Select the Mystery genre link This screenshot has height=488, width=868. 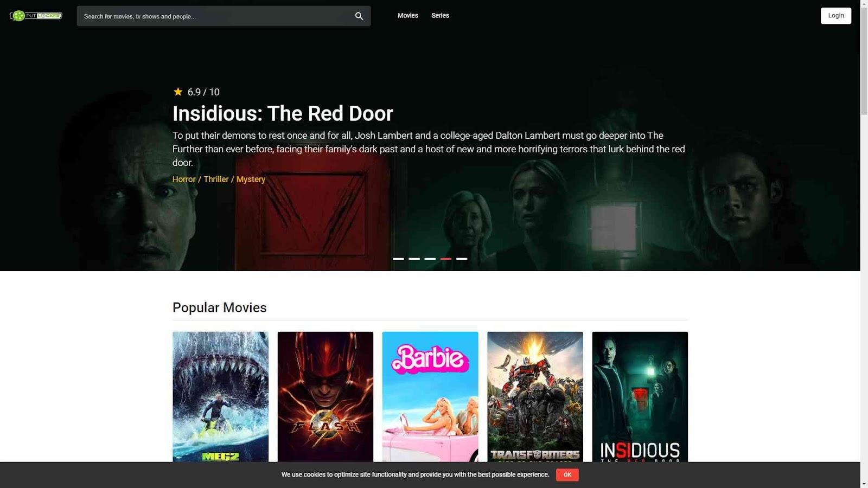pyautogui.click(x=251, y=179)
